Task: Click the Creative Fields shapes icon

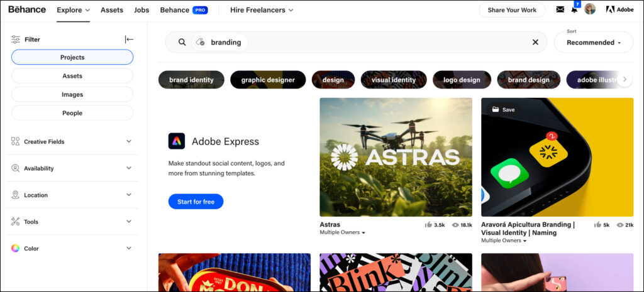Action: click(16, 141)
